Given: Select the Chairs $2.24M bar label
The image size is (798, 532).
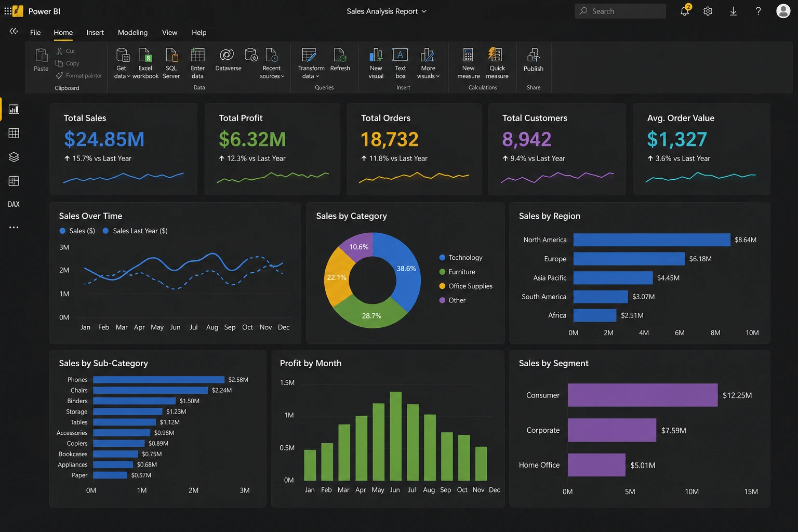Looking at the screenshot, I should coord(222,390).
